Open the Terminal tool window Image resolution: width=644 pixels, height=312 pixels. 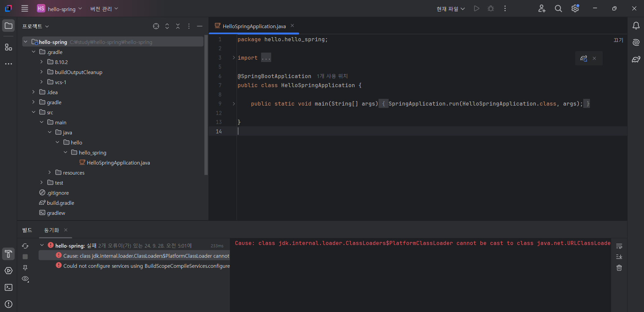pos(8,288)
